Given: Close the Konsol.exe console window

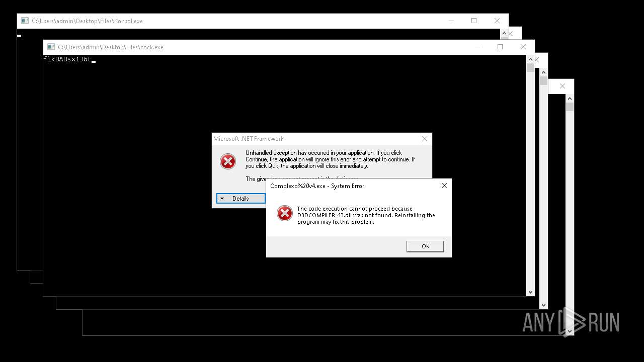Looking at the screenshot, I should (x=497, y=21).
